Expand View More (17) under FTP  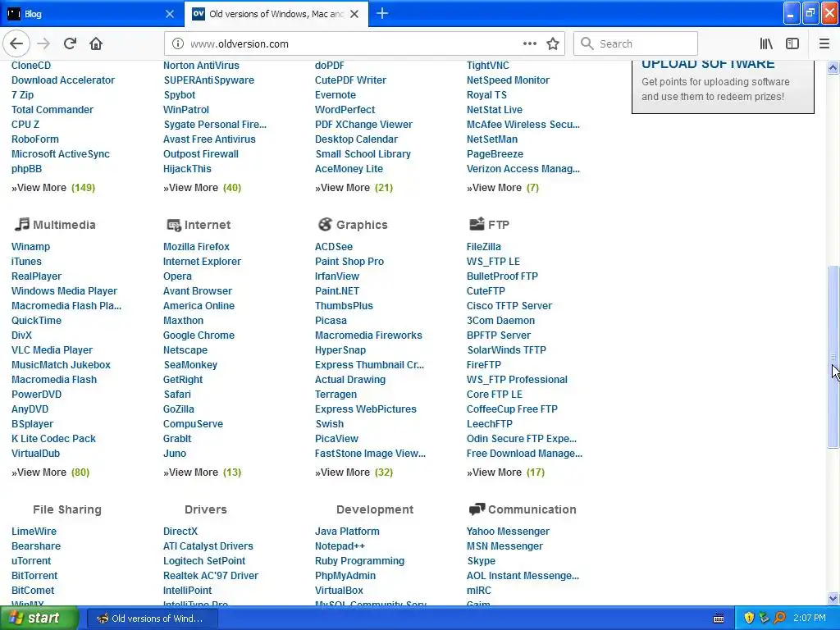click(x=505, y=472)
